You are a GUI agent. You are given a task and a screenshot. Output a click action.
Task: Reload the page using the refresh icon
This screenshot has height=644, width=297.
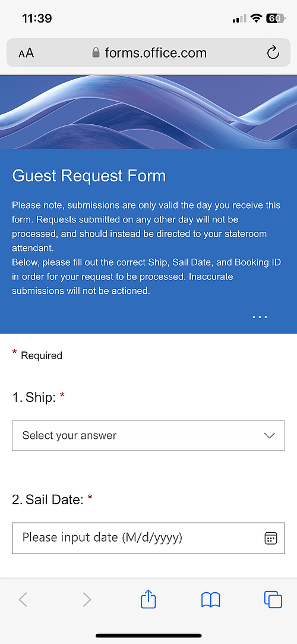pos(273,52)
